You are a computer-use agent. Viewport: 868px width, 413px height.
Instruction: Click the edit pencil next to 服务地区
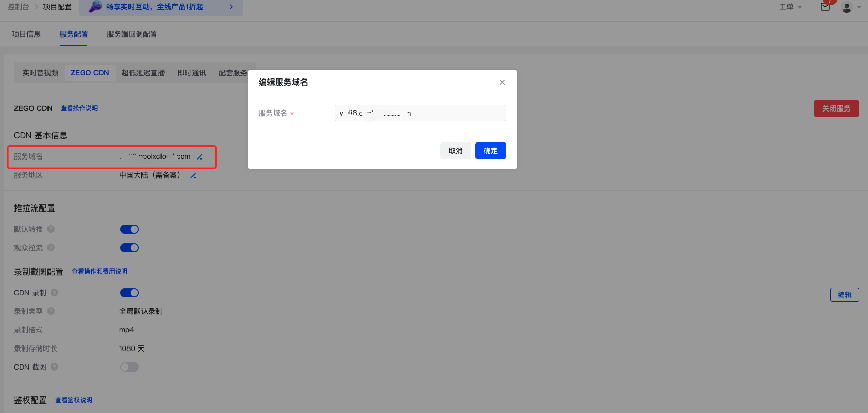pos(193,176)
